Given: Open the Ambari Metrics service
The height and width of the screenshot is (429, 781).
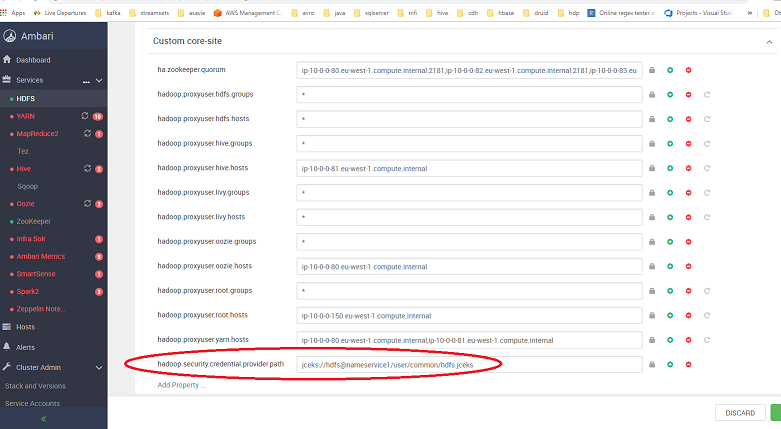Looking at the screenshot, I should click(41, 256).
